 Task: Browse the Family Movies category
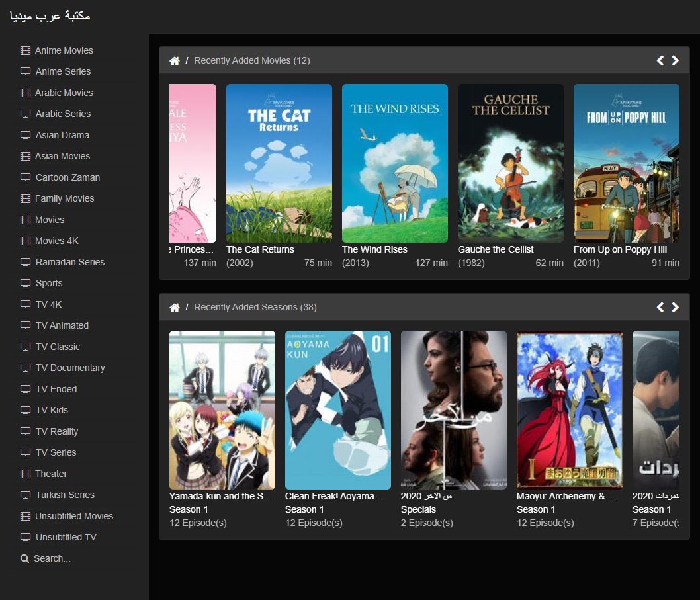coord(65,198)
